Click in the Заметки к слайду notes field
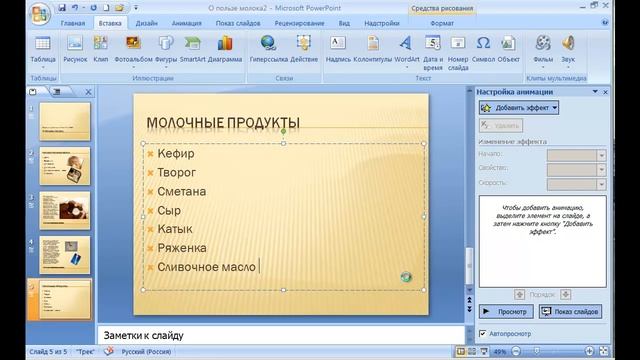 (281, 335)
